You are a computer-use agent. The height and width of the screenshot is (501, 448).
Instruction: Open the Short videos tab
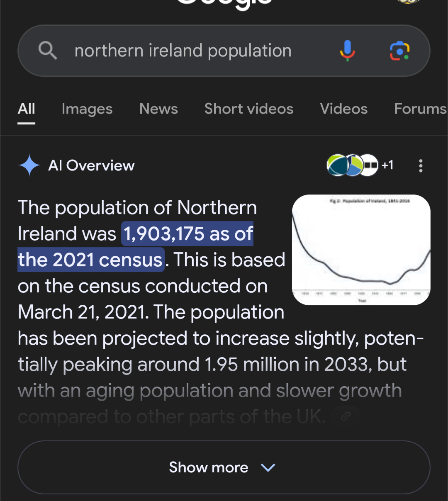(x=249, y=109)
